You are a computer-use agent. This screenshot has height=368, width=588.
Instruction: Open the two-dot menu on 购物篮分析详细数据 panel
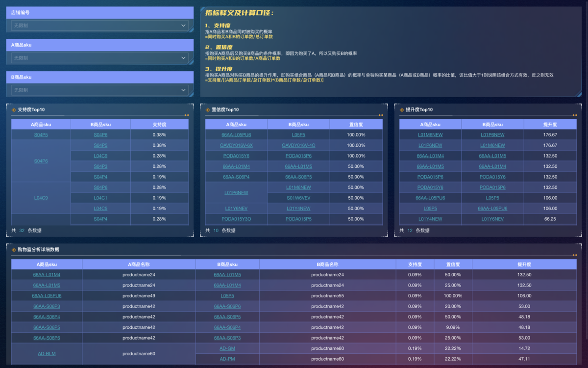(575, 255)
